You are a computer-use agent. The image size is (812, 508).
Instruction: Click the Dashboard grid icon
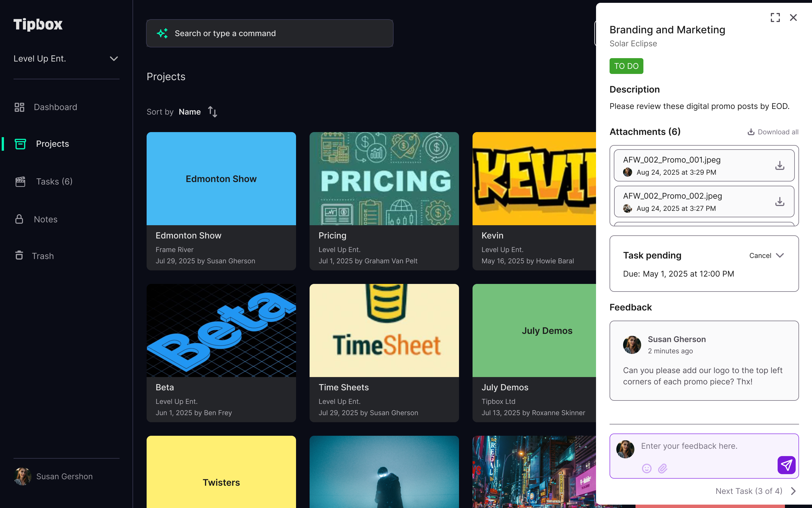tap(19, 107)
